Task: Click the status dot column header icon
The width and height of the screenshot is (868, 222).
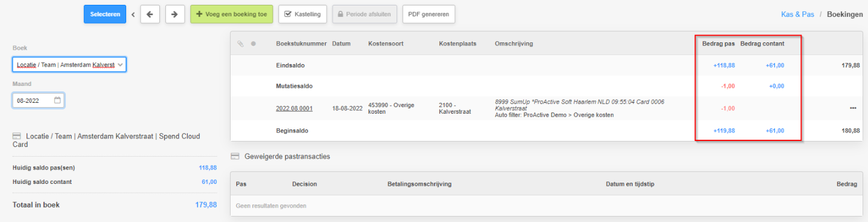Action: [x=254, y=44]
